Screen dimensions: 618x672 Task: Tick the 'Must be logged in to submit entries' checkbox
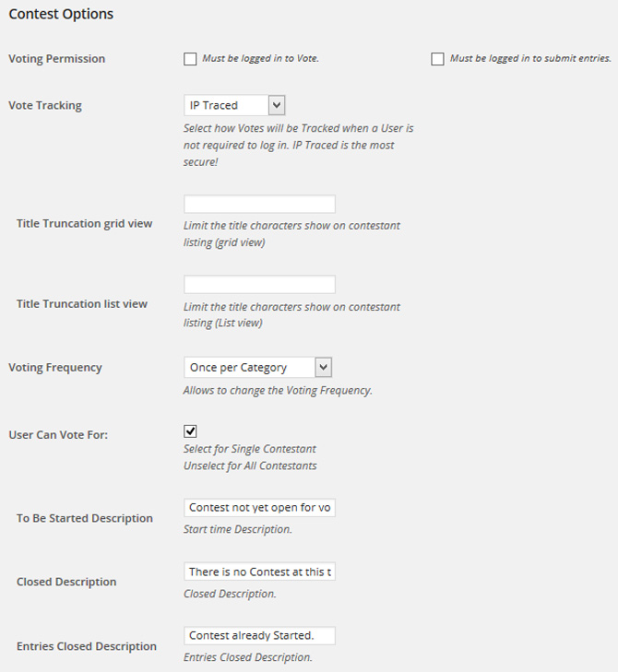click(437, 59)
